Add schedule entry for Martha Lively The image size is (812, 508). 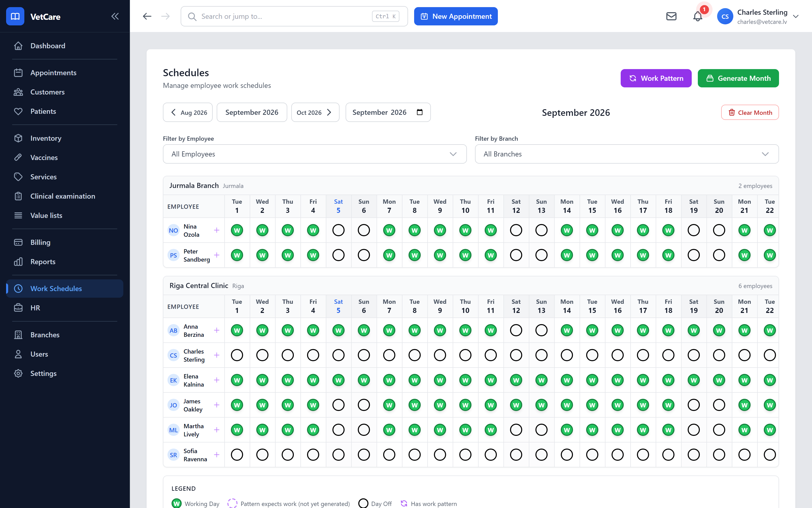[217, 430]
